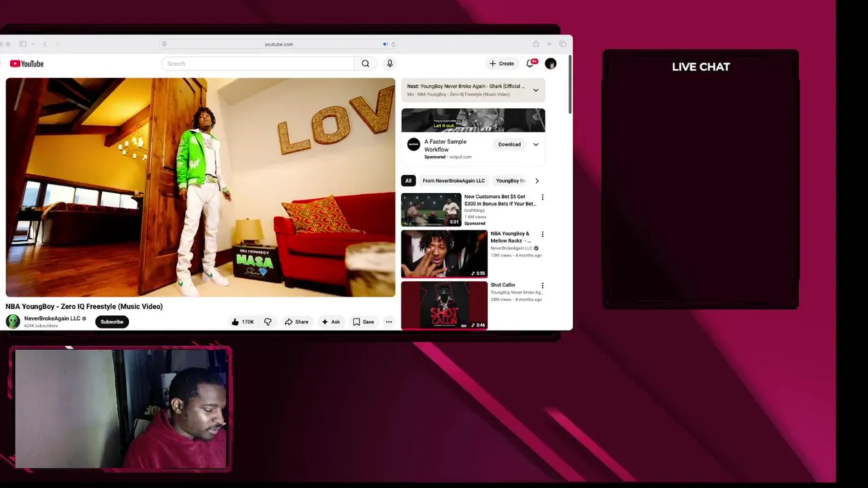This screenshot has width=868, height=488.
Task: Click the Safari address bar showing youtube.com
Action: 279,44
